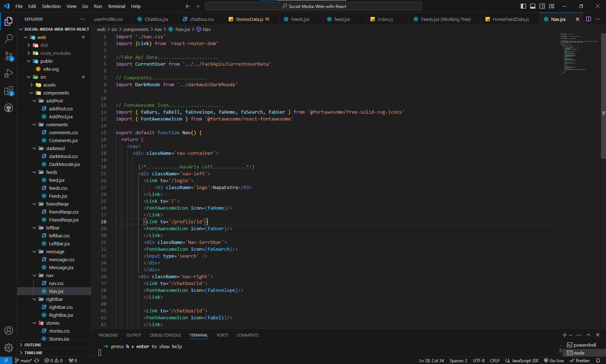Image resolution: width=606 pixels, height=364 pixels.
Task: Switch to HomeFeedData.js tab
Action: point(510,19)
